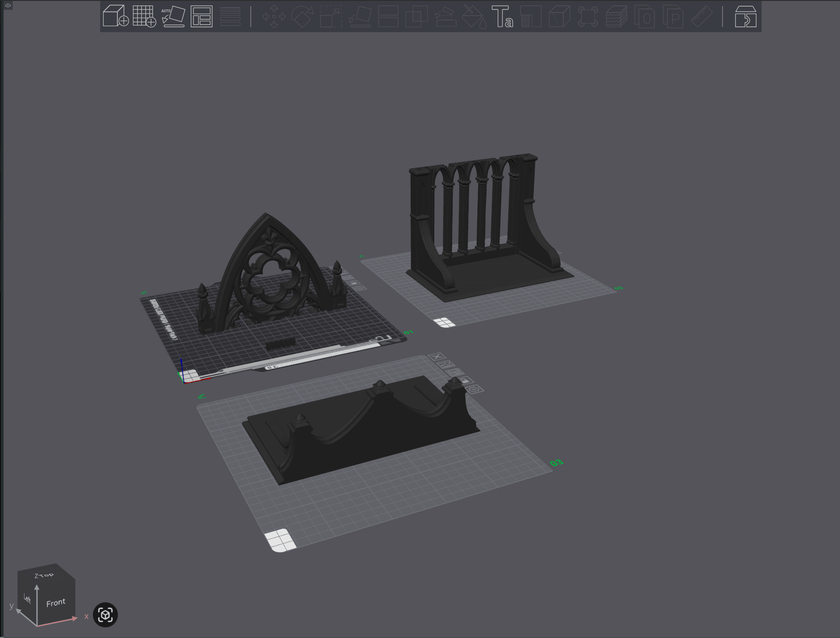The image size is (840, 638).
Task: Auto orient objects on plate 03
Action: coord(445,365)
